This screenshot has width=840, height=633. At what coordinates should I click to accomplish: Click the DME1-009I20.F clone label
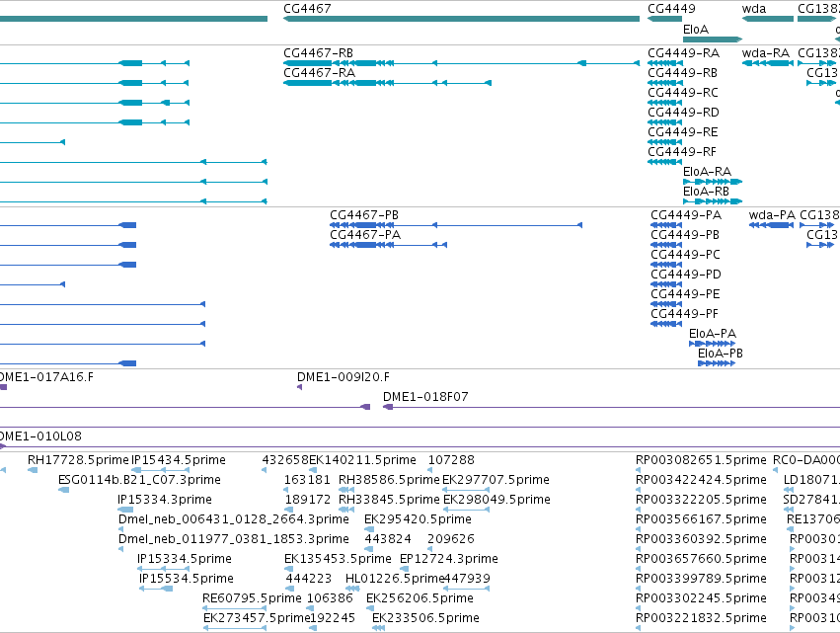coord(344,377)
